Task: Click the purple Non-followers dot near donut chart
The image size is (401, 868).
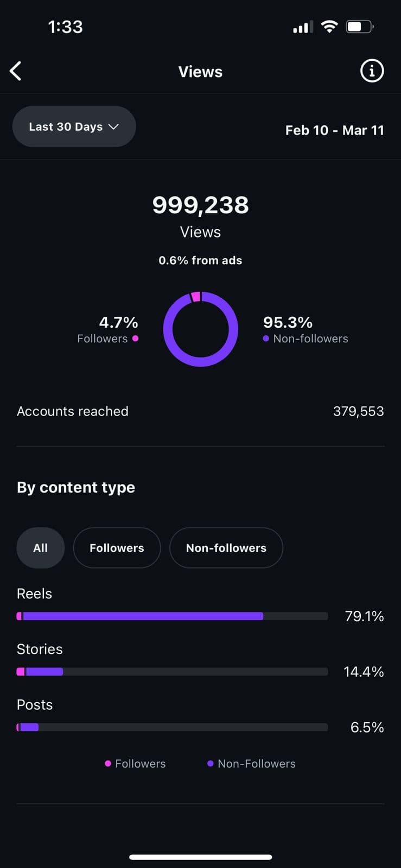Action: pos(266,339)
